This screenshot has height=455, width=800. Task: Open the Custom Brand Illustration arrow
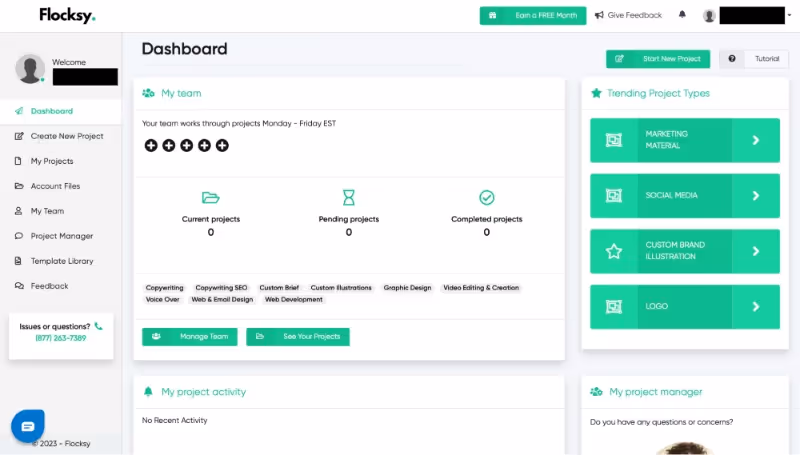click(756, 251)
